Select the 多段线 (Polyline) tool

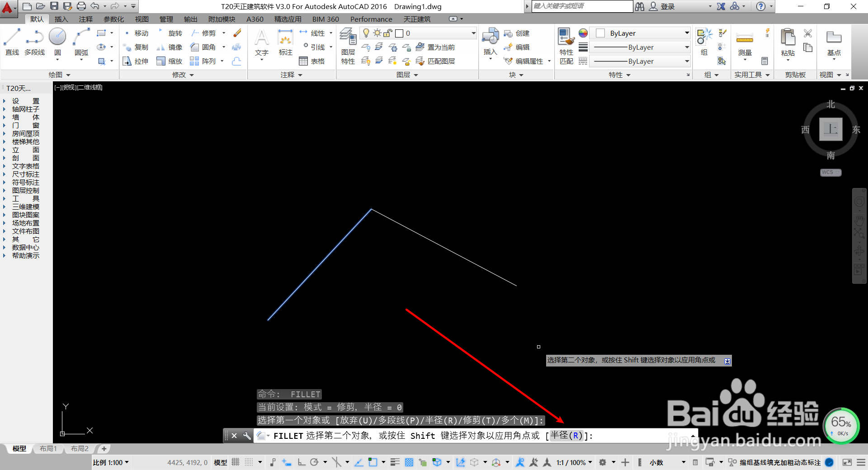click(34, 42)
